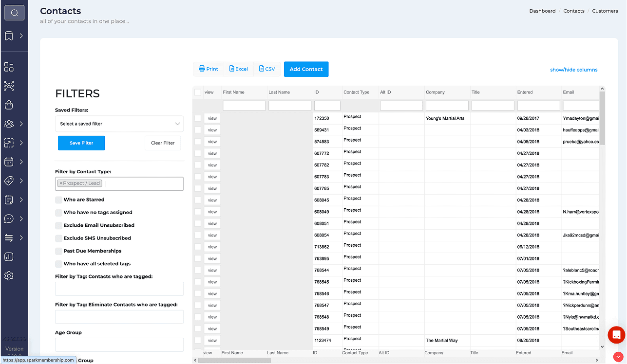Screen dimensions: 627x364
Task: Open the bar chart reports icon
Action: [9, 257]
